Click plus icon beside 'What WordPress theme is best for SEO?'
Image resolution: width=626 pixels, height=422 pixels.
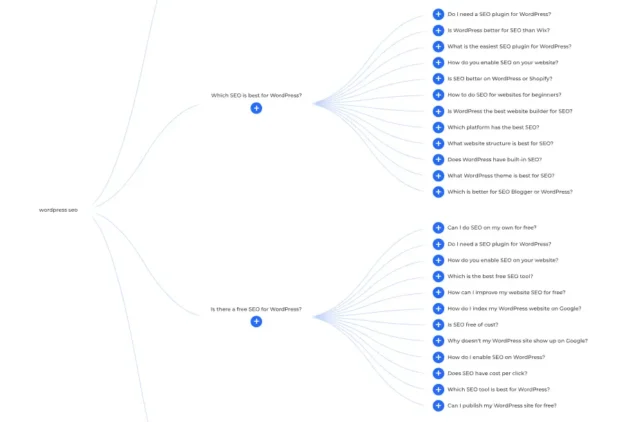pyautogui.click(x=438, y=176)
